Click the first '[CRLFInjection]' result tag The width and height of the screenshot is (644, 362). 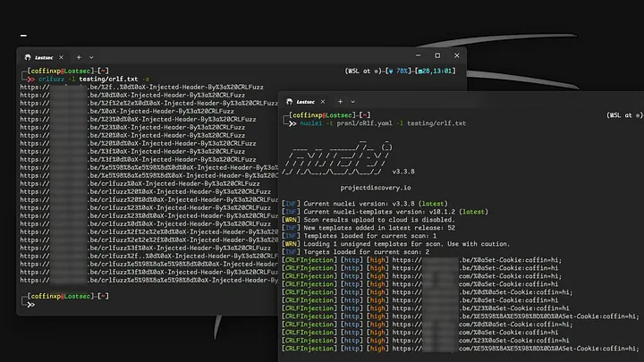309,260
